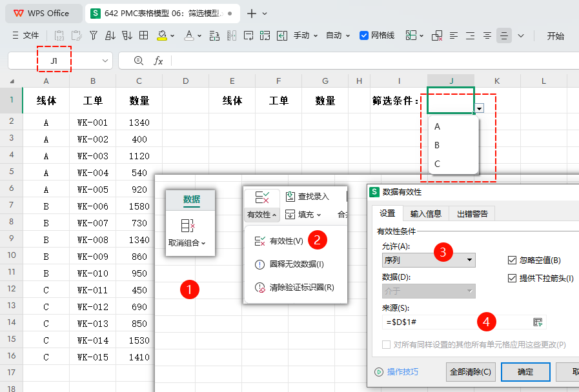Click the align right icon
579x392 pixels.
(471, 35)
